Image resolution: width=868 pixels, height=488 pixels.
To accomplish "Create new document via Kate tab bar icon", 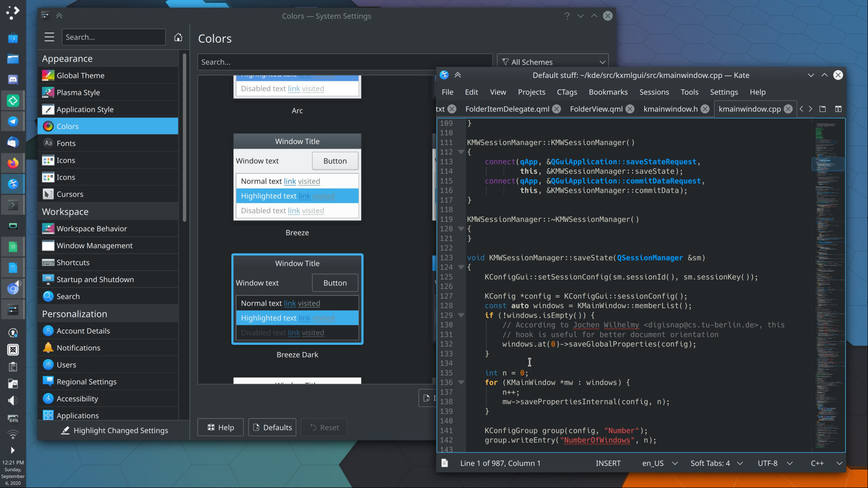I will click(822, 109).
